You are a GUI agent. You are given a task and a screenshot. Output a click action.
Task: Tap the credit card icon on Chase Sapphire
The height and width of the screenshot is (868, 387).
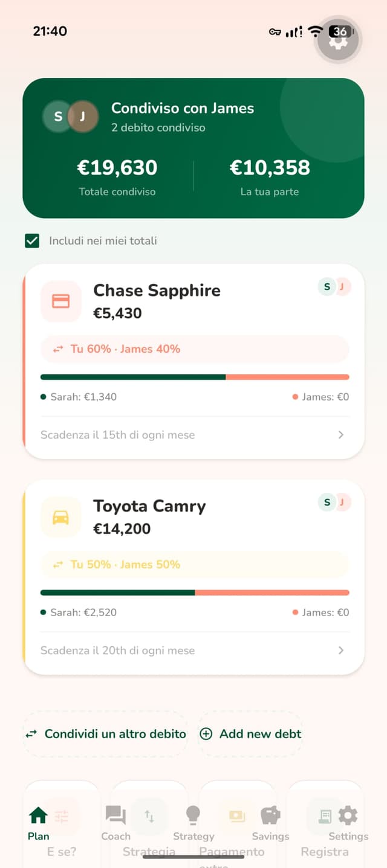60,301
